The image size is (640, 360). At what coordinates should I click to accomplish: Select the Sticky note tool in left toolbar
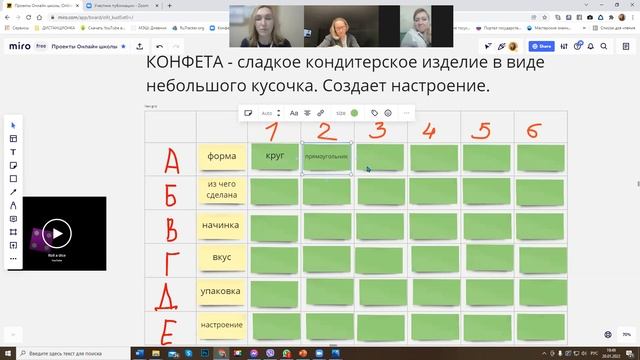pyautogui.click(x=13, y=165)
